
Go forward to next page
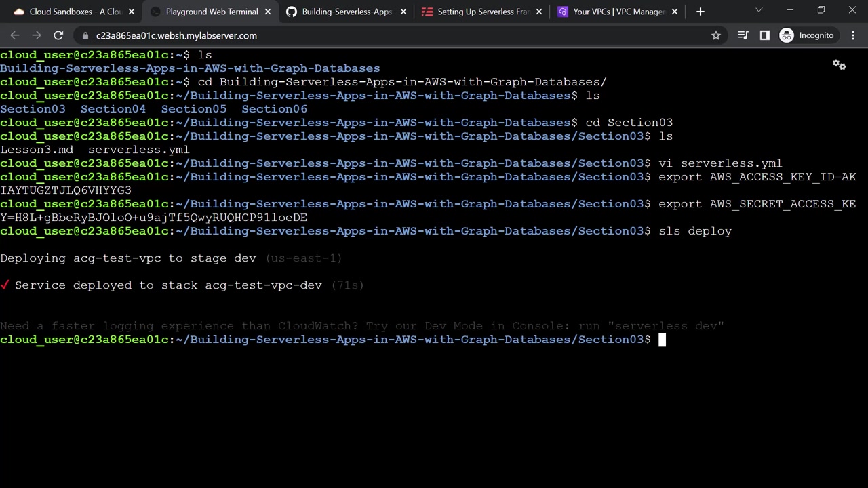pyautogui.click(x=37, y=35)
